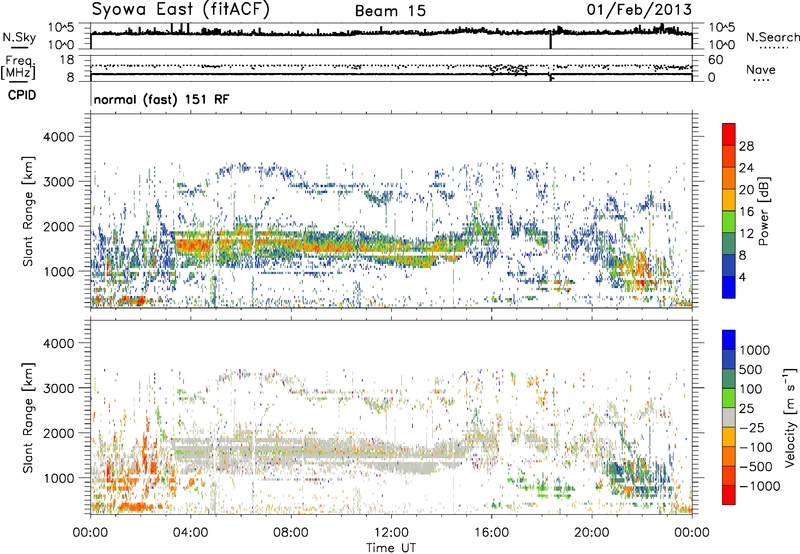Click the "28" power color bar label
800x554 pixels.
(x=746, y=146)
